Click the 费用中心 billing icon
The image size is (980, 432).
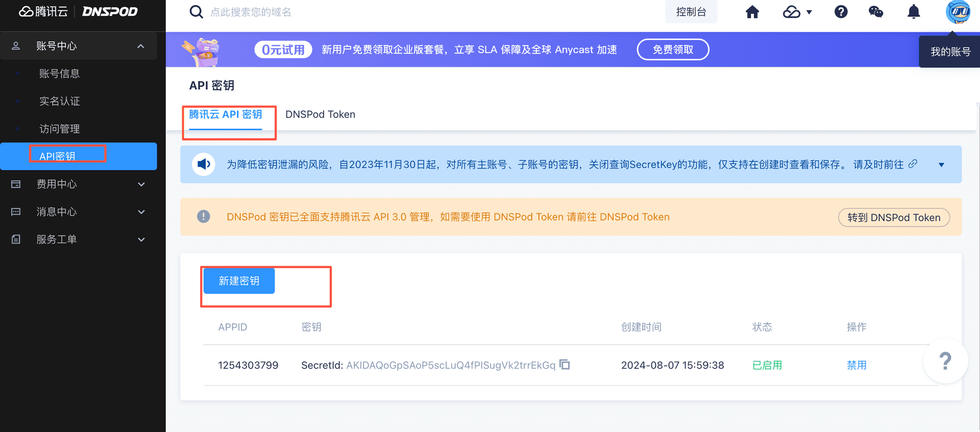pos(16,184)
